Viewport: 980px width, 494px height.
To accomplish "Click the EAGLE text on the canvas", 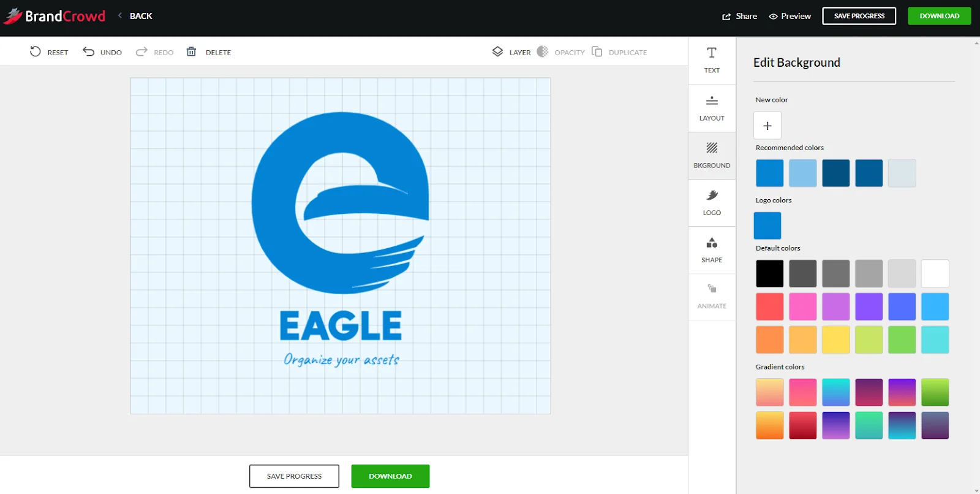I will point(341,325).
